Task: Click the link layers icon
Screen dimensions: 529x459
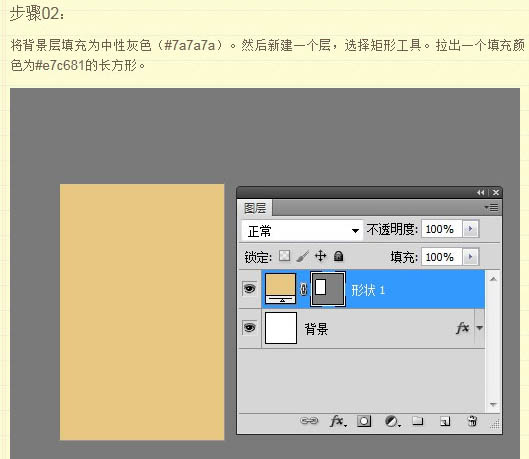Action: click(309, 421)
